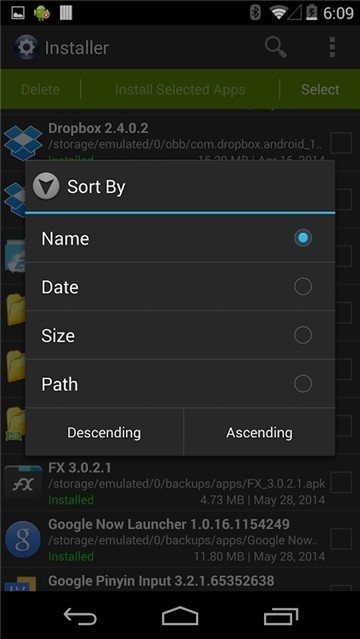
Task: Tap the Android home navigation button
Action: click(x=180, y=616)
